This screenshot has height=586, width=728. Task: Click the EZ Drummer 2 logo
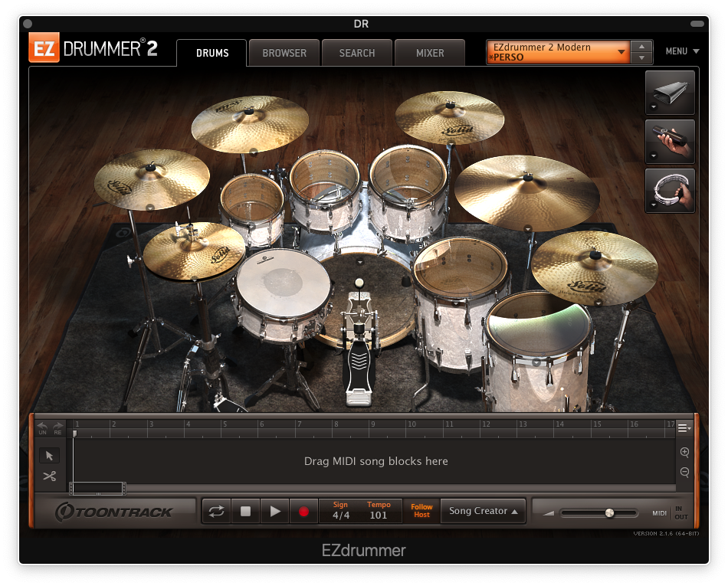(93, 47)
